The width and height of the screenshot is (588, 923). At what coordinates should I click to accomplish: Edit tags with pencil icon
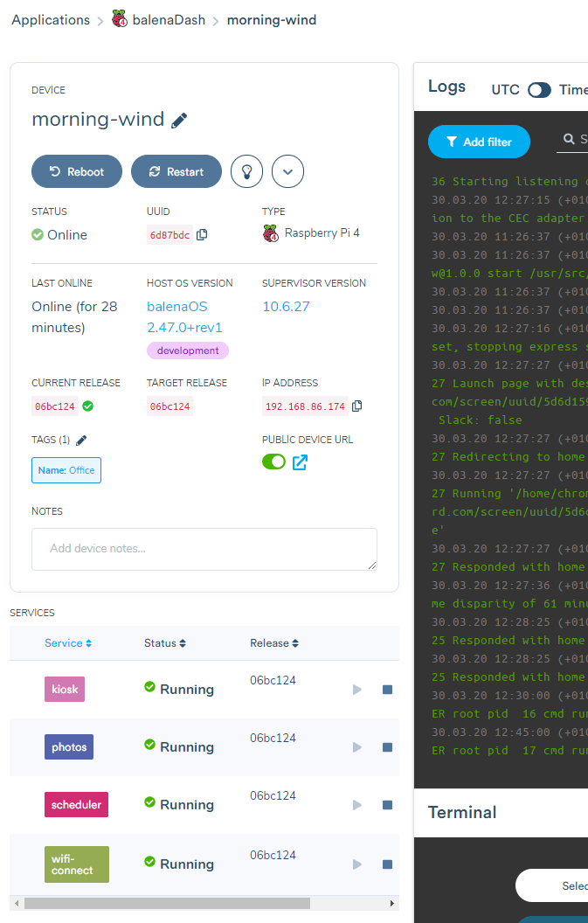click(81, 440)
